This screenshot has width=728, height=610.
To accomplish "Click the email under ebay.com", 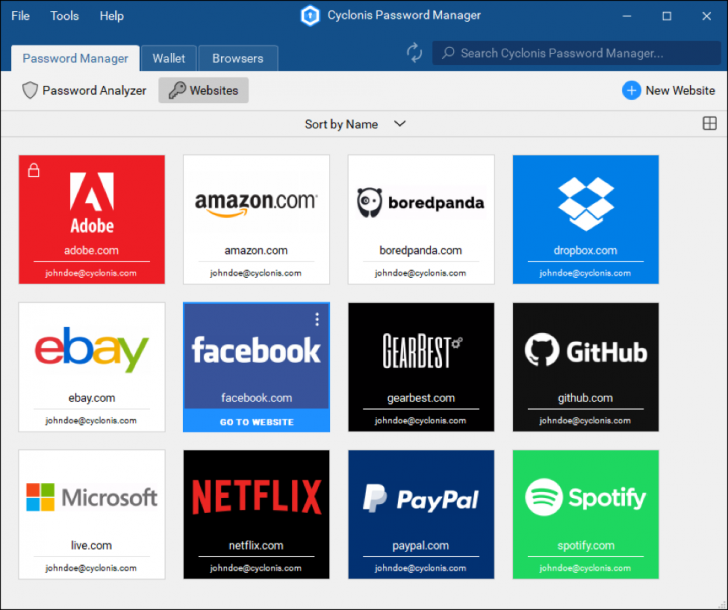I will pyautogui.click(x=91, y=421).
